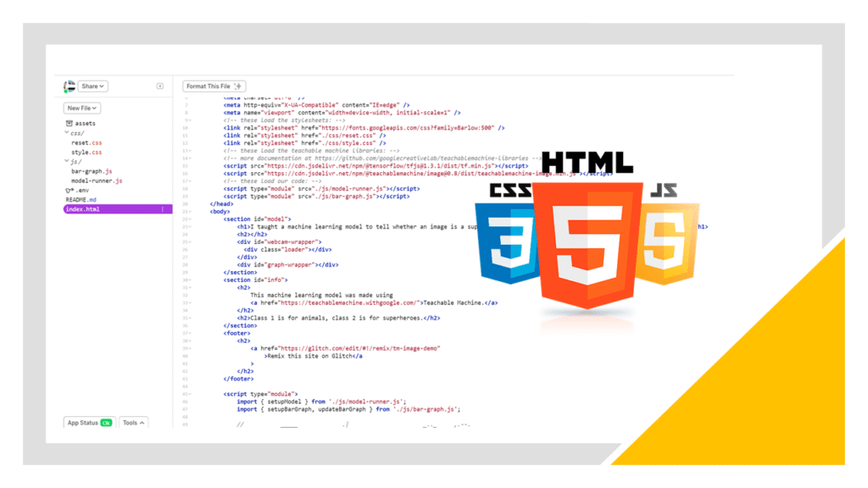The width and height of the screenshot is (868, 488).
Task: Click the lock icon beside .env
Action: click(x=68, y=190)
